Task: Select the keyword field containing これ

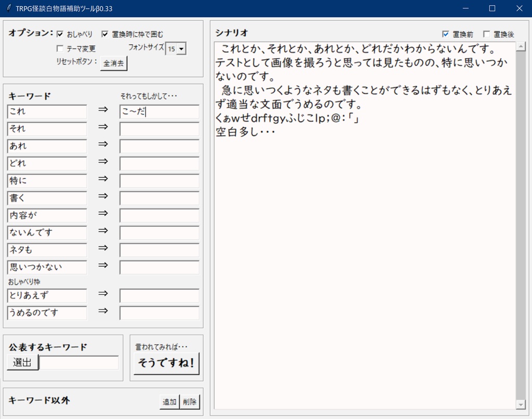Action: 46,111
